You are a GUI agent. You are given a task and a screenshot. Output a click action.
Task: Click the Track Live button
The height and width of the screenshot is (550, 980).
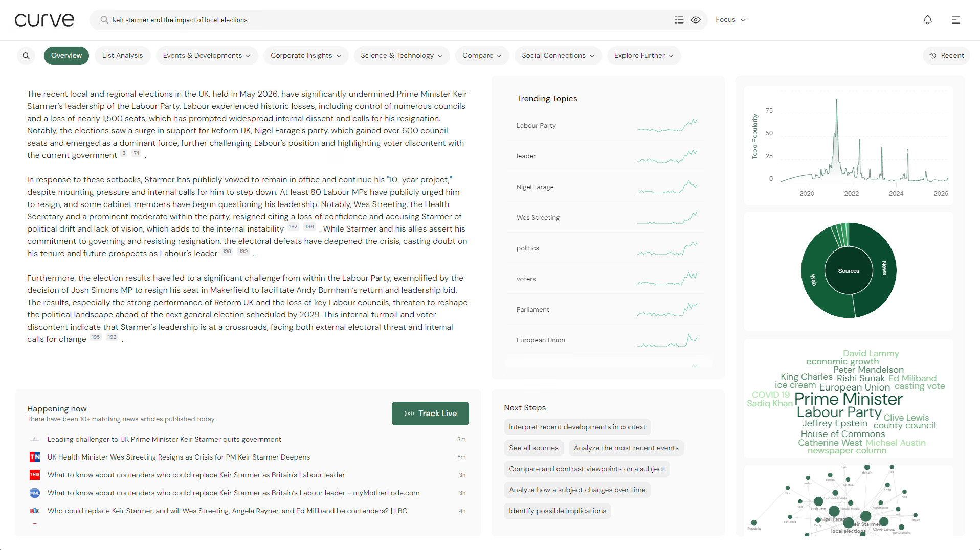tap(430, 414)
